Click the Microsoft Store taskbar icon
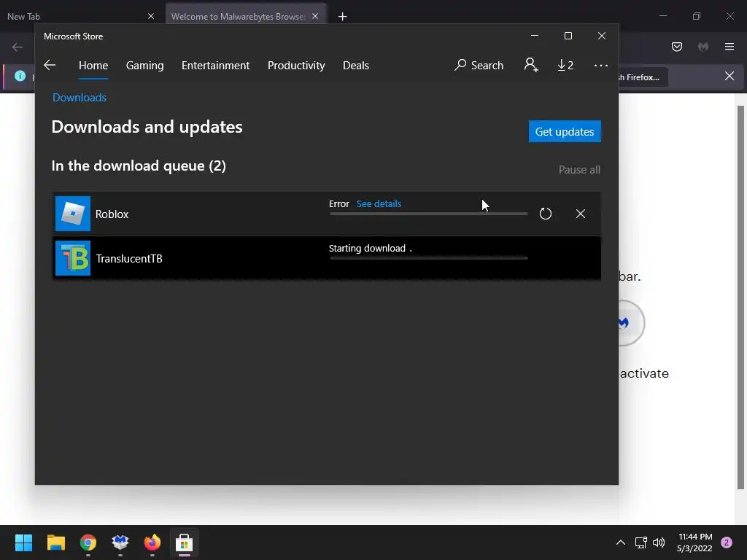The image size is (747, 560). 185,542
